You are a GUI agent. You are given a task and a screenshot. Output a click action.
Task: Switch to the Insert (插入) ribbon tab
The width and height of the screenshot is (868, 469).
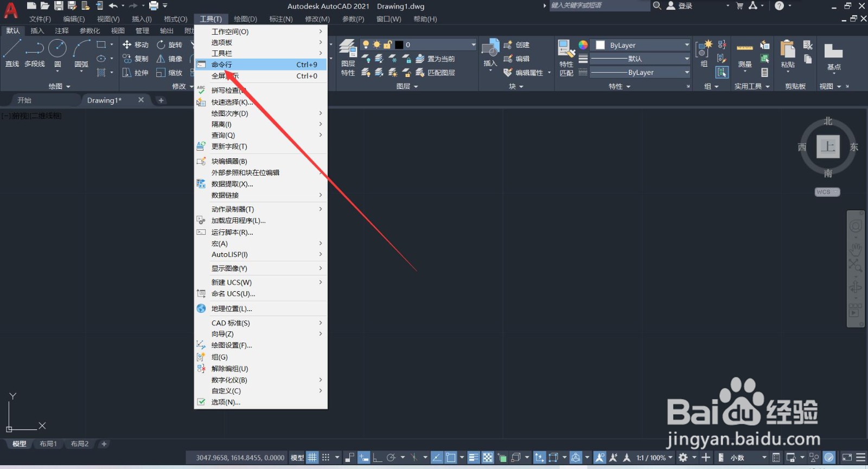[37, 31]
